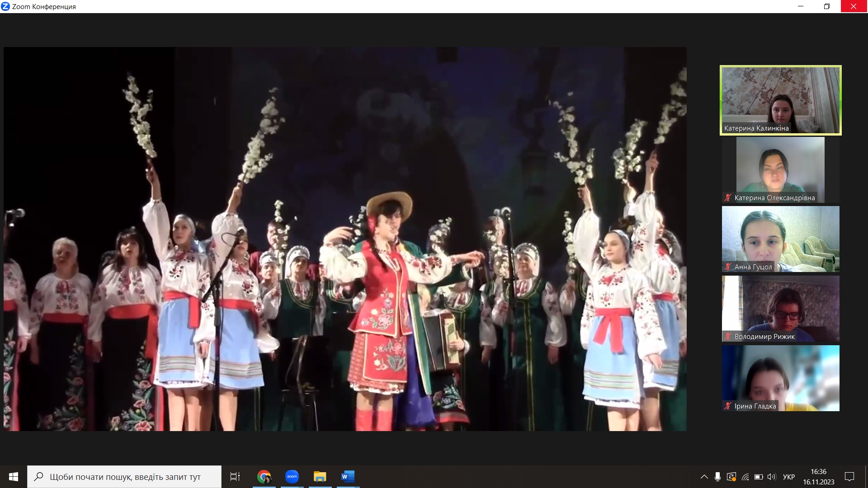Click Ірина Гладка's muted microphone indicator

728,406
